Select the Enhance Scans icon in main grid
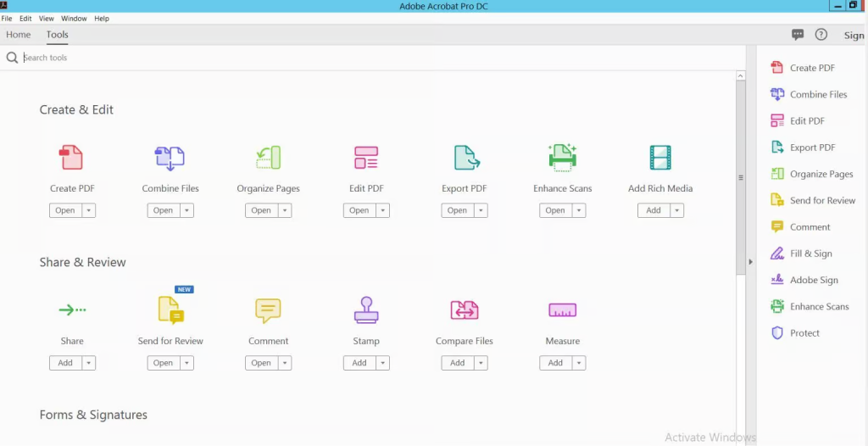 (563, 157)
